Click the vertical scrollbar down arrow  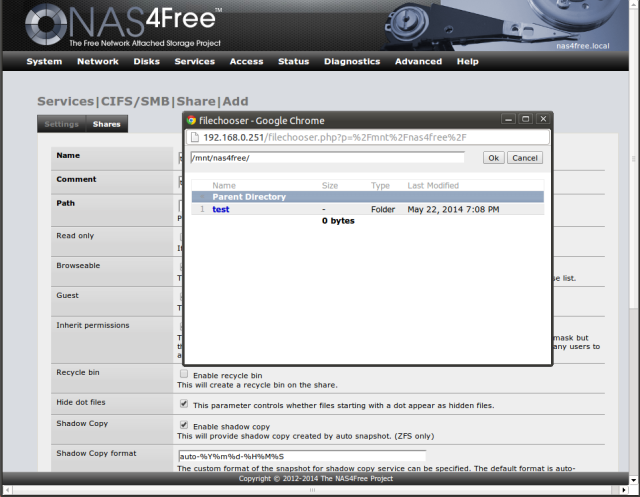pos(634,480)
